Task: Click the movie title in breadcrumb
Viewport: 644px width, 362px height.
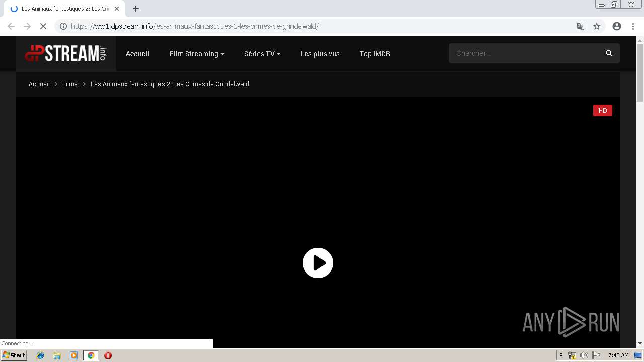Action: pos(170,84)
